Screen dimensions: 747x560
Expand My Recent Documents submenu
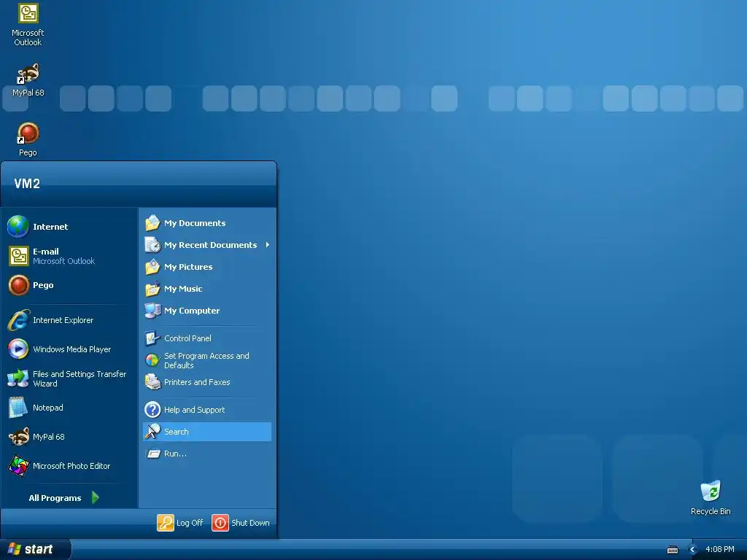point(207,245)
